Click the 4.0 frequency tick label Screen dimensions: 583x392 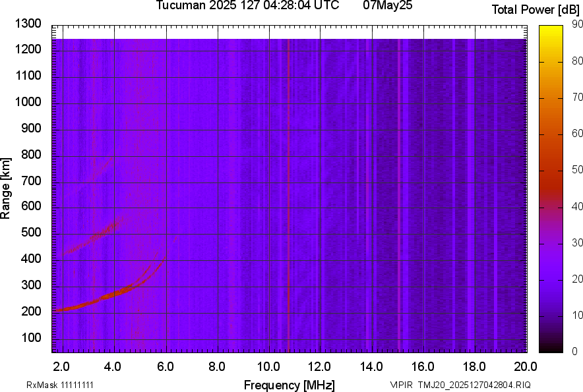[113, 367]
